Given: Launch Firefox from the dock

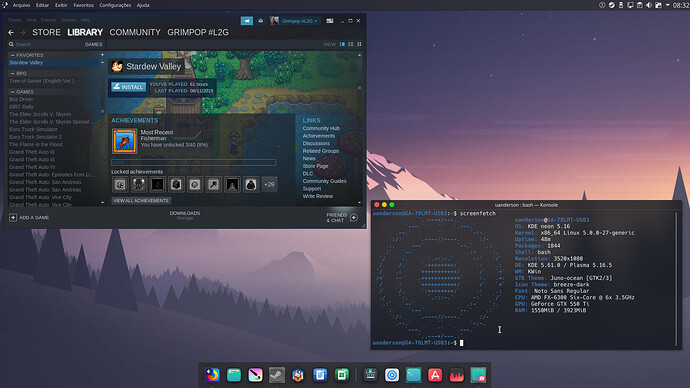Looking at the screenshot, I should pyautogui.click(x=212, y=375).
